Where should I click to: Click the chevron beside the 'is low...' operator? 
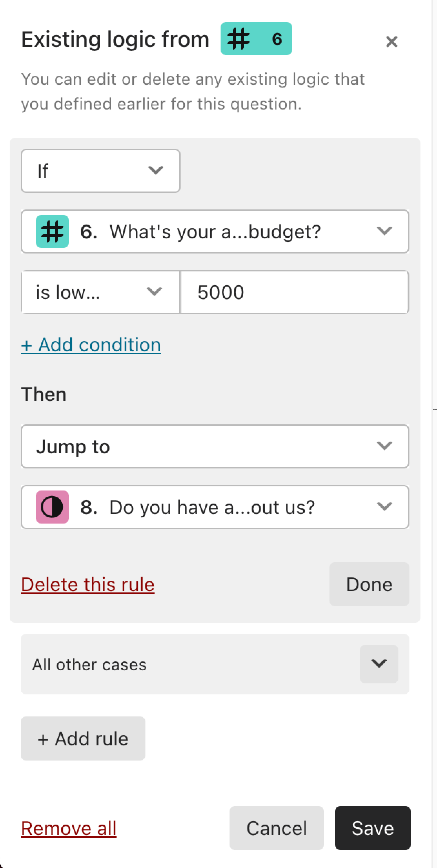(154, 292)
